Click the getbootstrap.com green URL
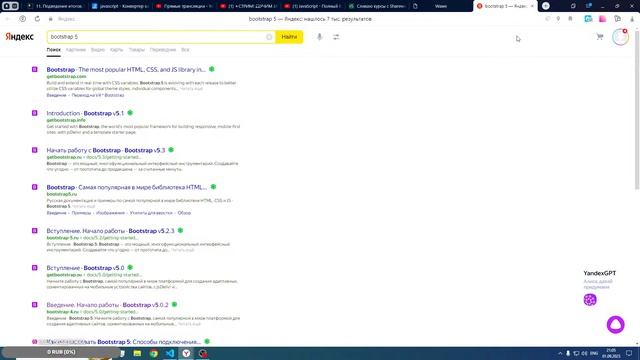The height and width of the screenshot is (360, 640). coord(66,77)
